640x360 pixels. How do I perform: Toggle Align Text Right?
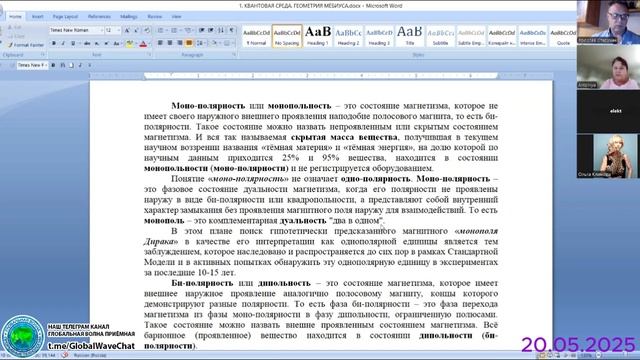coord(180,43)
